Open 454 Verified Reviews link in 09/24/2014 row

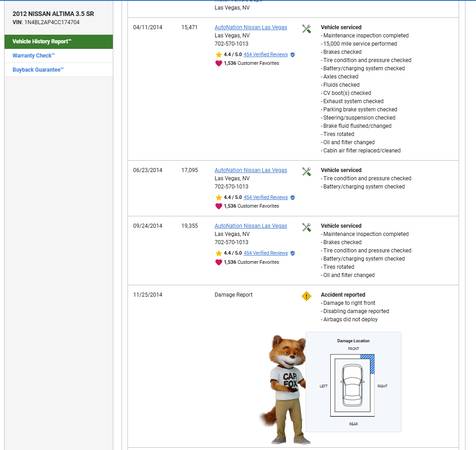pyautogui.click(x=266, y=253)
